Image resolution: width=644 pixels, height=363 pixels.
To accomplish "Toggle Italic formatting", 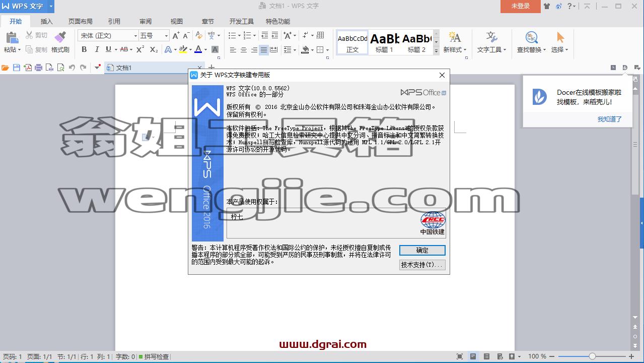I will point(97,49).
